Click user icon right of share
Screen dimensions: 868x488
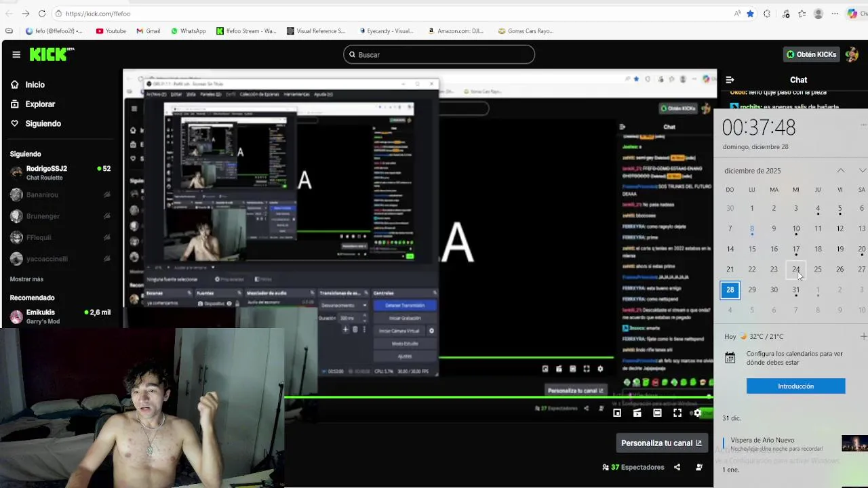coord(699,467)
